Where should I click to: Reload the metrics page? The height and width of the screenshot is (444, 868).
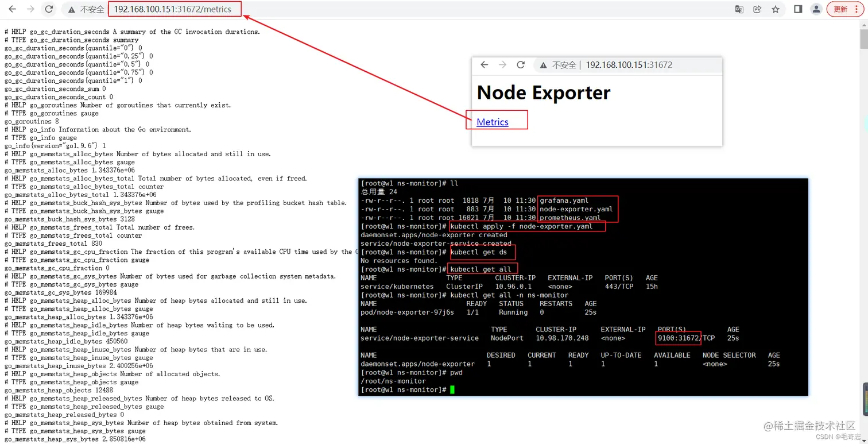(x=49, y=9)
